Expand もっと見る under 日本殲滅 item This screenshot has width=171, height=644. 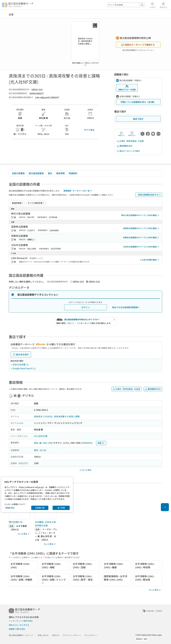pyautogui.click(x=50, y=544)
